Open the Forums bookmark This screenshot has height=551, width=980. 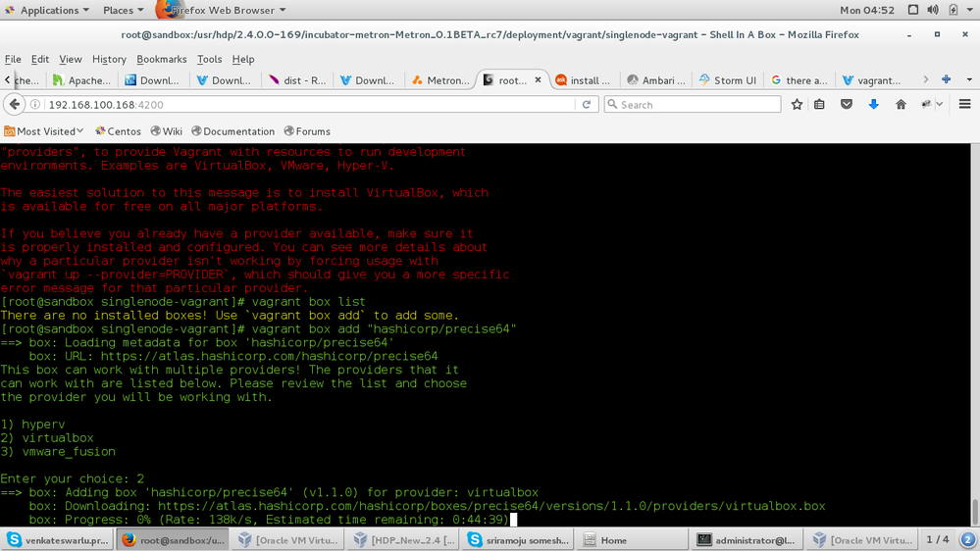click(307, 131)
